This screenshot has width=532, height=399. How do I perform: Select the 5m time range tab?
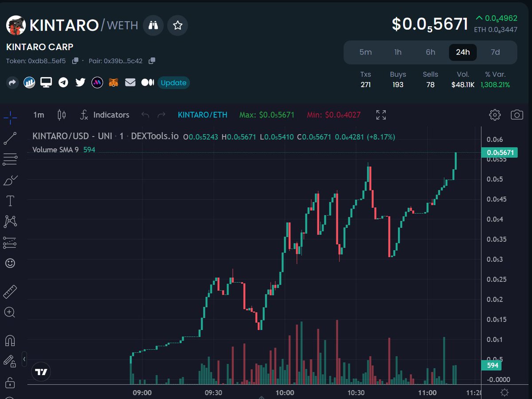tap(365, 52)
